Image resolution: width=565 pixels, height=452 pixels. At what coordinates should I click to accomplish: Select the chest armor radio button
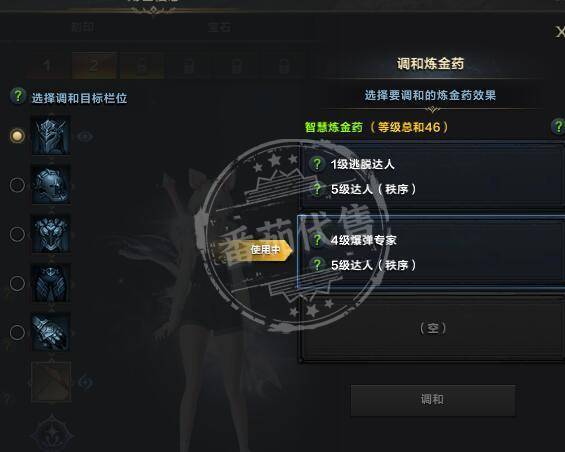(x=17, y=234)
